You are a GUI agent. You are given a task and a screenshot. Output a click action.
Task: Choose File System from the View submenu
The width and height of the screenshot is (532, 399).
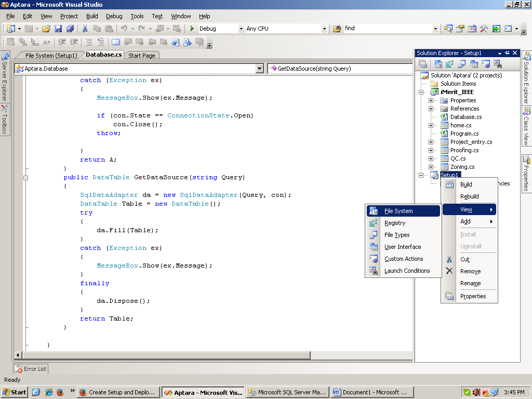403,211
